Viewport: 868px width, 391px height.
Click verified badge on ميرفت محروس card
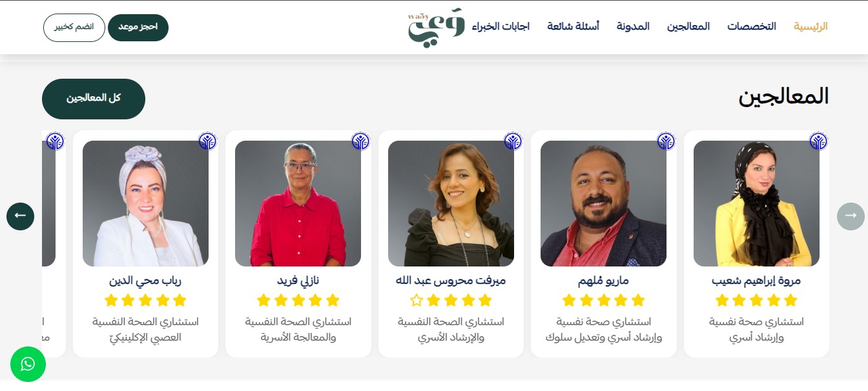513,141
